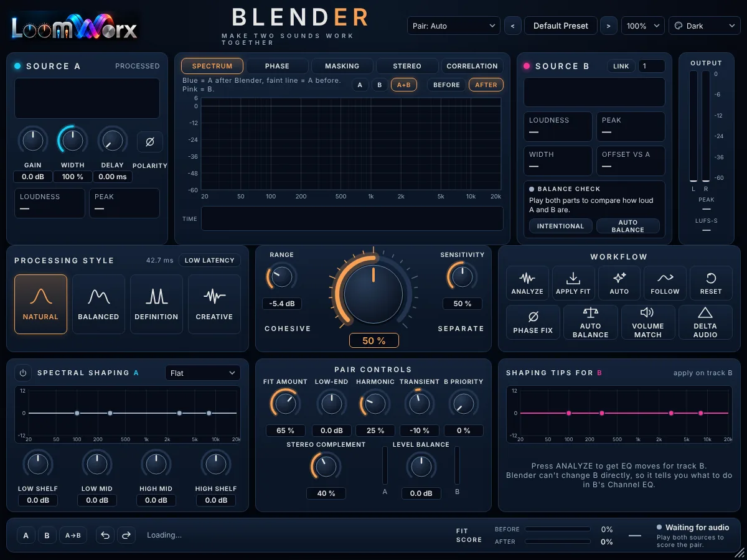Click the Fit Amount knob
The height and width of the screenshot is (560, 747).
coord(285,403)
